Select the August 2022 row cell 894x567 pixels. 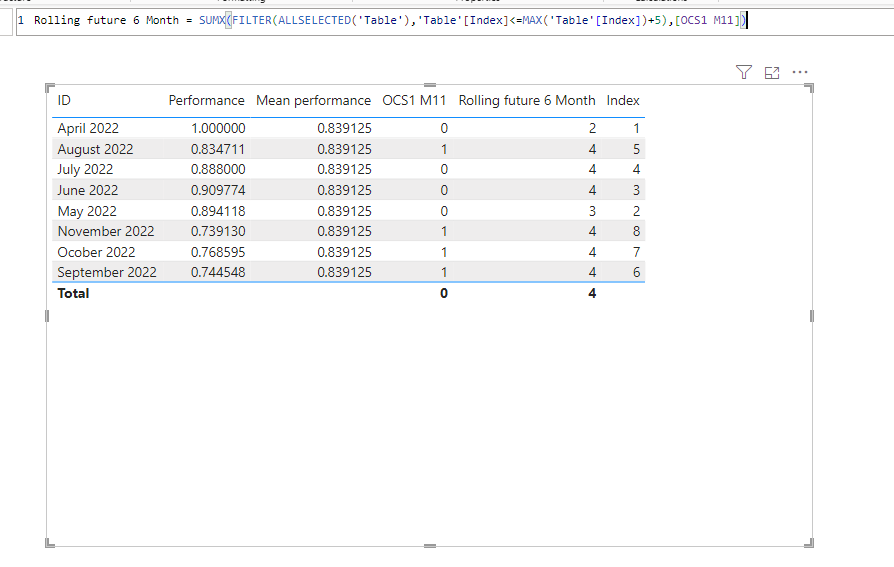95,149
